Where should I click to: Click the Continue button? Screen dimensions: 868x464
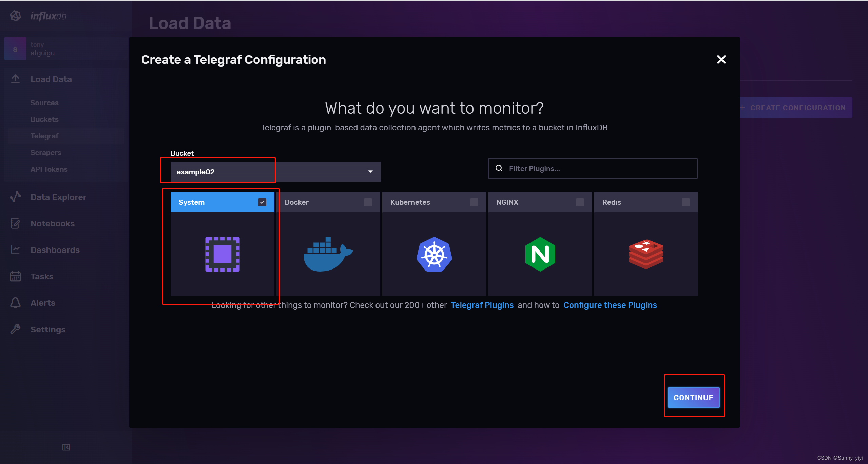(694, 397)
